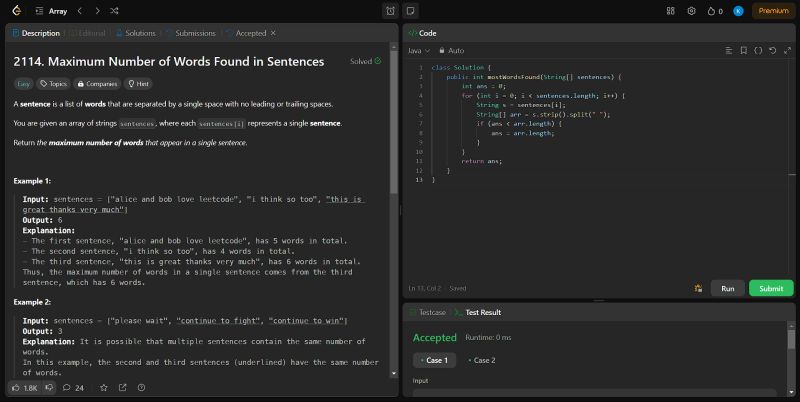Expand the Topics tag section
The width and height of the screenshot is (800, 402).
tap(54, 84)
